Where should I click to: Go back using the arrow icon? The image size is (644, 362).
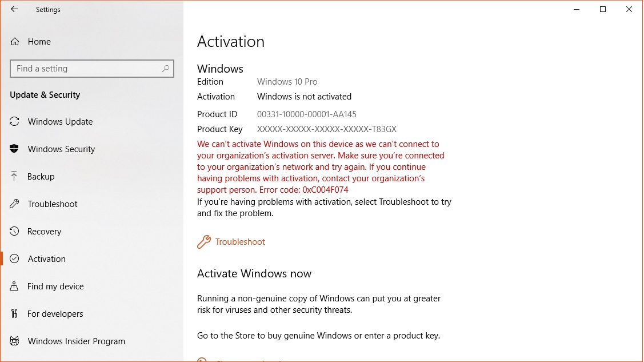pyautogui.click(x=14, y=9)
